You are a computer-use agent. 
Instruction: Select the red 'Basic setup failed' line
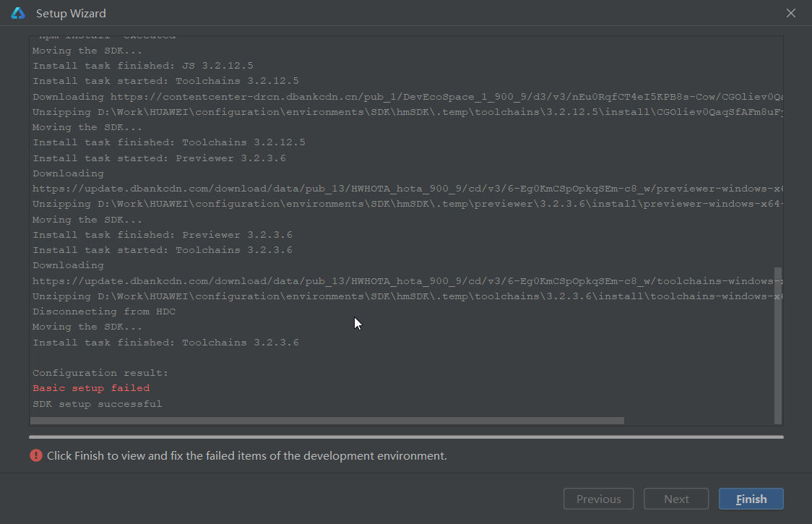[x=91, y=388]
